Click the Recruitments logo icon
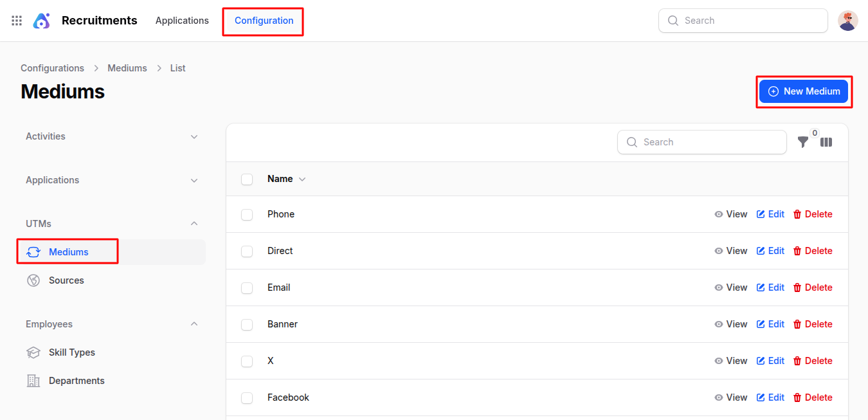 42,21
